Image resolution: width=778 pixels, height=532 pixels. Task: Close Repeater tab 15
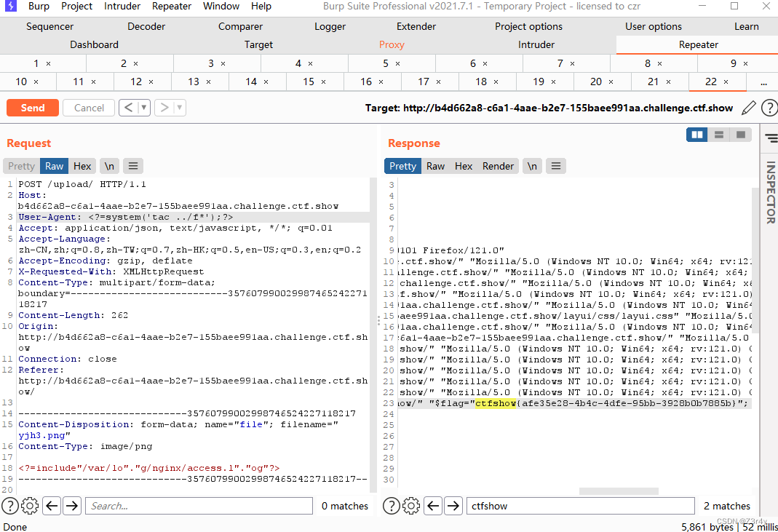324,82
